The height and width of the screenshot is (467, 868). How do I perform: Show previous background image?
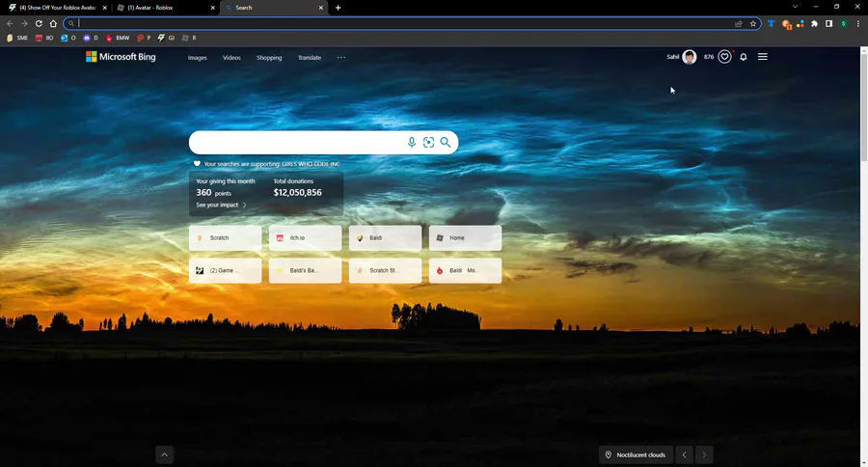tap(684, 454)
